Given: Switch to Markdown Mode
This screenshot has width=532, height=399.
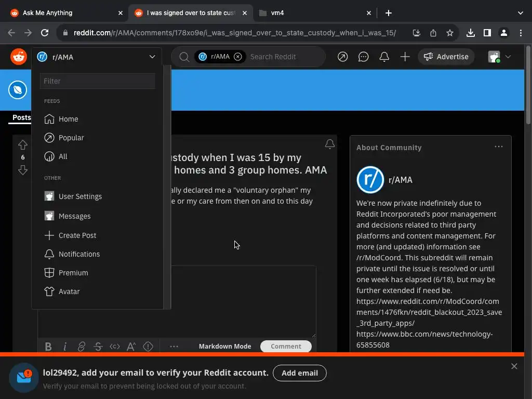Looking at the screenshot, I should [225, 347].
